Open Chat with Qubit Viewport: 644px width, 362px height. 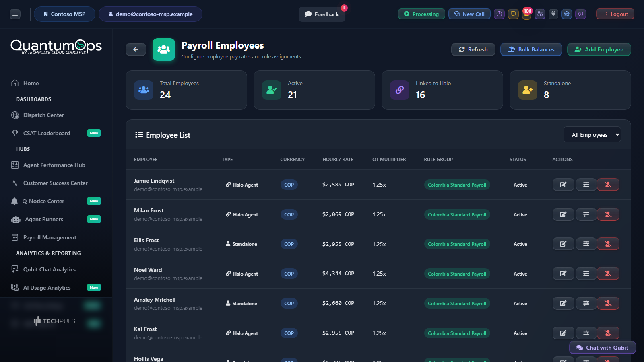603,348
